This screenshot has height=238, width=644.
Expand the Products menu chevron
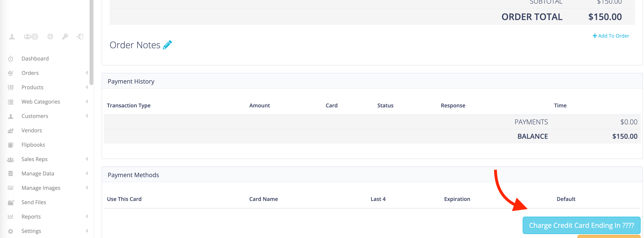click(87, 87)
